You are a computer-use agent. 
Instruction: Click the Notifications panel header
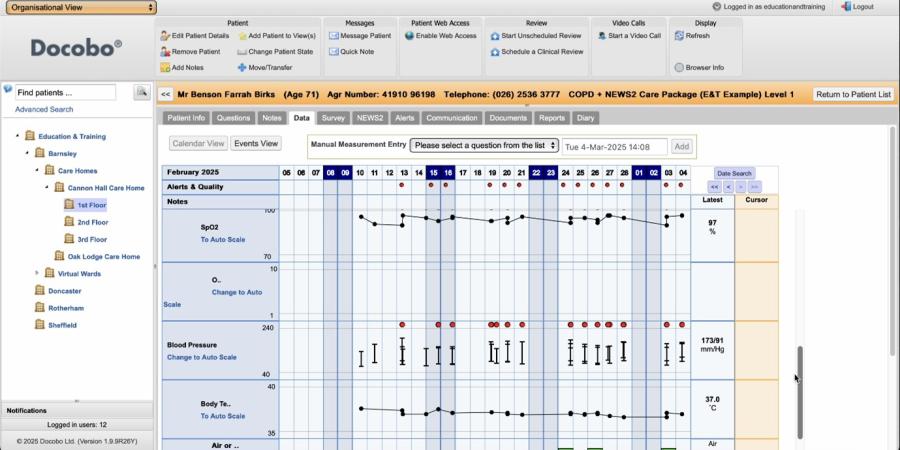[77, 410]
